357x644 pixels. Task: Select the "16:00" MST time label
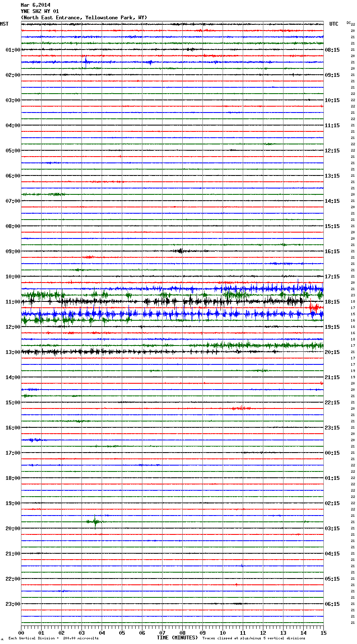tap(13, 428)
